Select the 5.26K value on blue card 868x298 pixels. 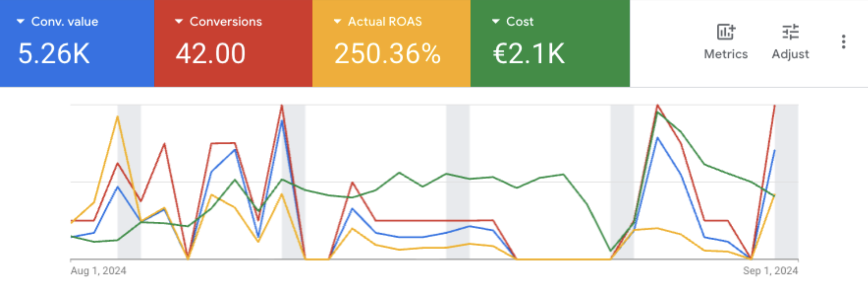[54, 54]
